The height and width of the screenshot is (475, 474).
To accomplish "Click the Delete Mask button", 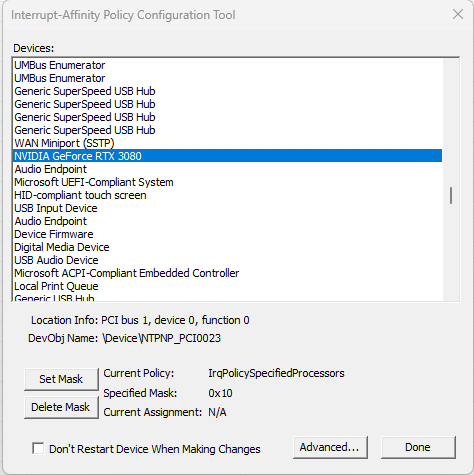I will (61, 407).
